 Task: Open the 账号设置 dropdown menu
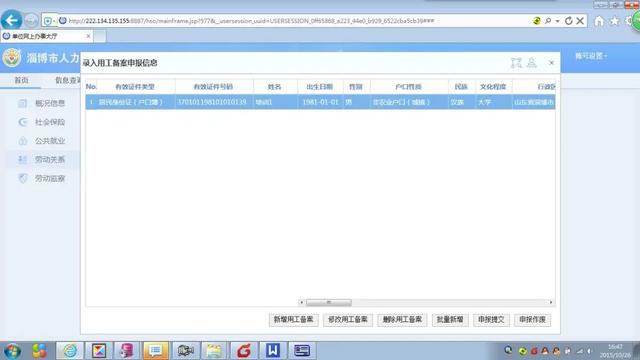tap(591, 56)
